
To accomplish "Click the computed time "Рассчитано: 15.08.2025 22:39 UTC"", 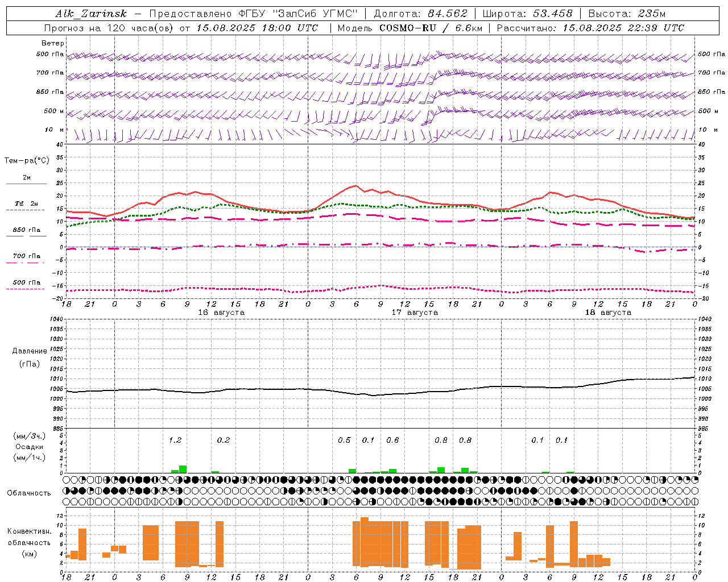I will 590,28.
